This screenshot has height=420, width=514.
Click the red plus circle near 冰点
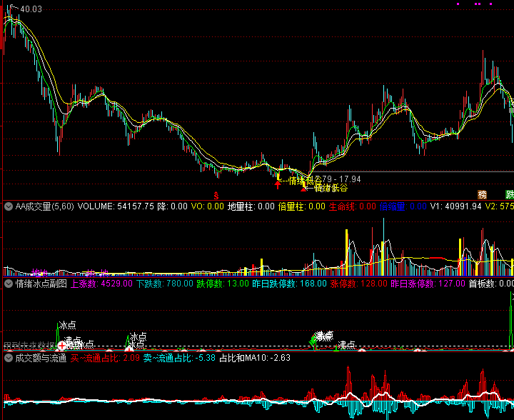[61, 345]
